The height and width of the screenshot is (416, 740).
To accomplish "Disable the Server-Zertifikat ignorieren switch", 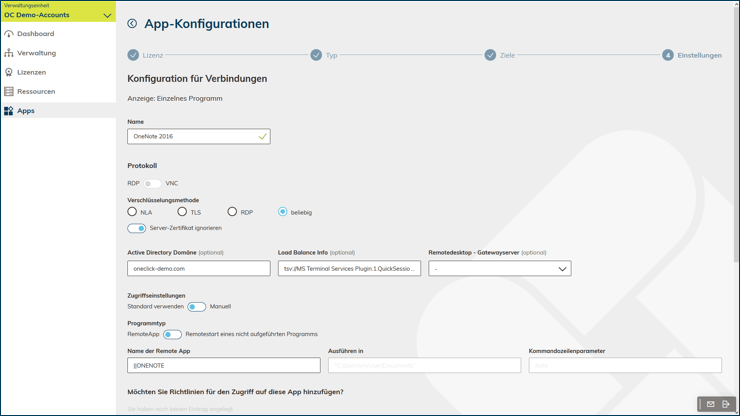I will [137, 228].
